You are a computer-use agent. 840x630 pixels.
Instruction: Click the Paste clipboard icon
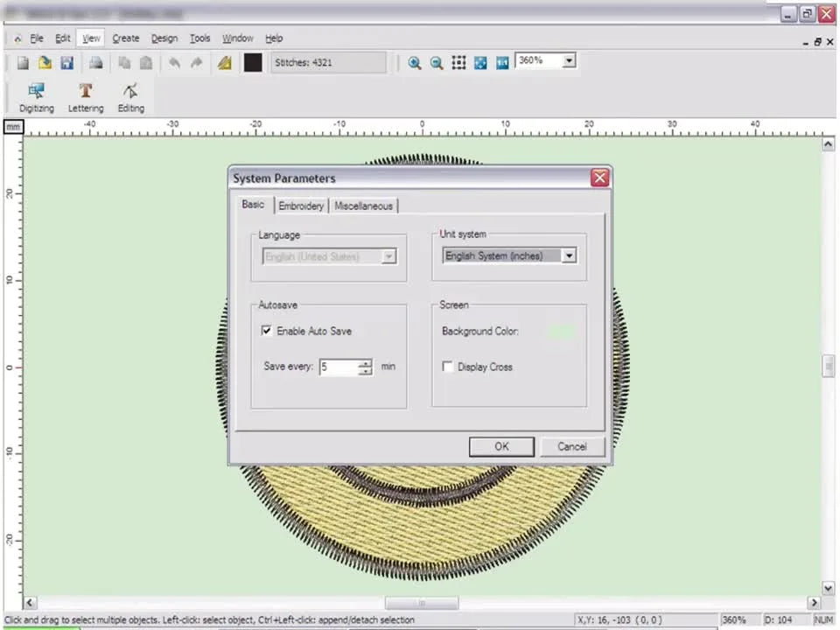146,63
